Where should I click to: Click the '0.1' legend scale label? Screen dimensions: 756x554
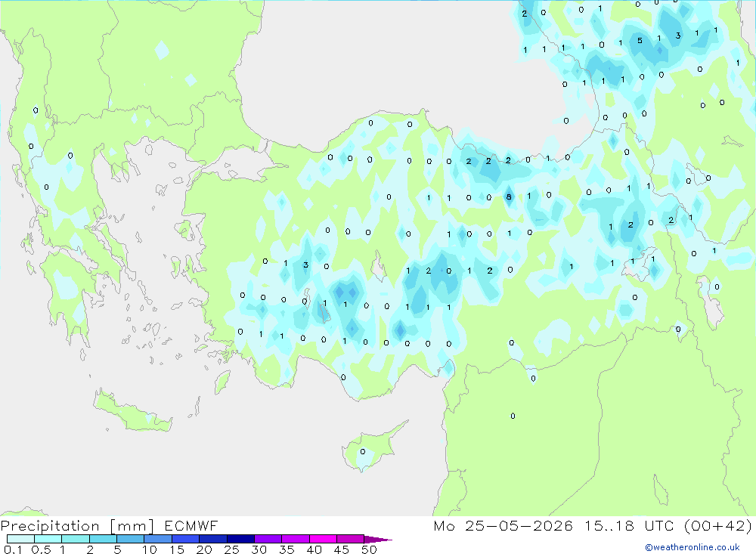tap(13, 549)
